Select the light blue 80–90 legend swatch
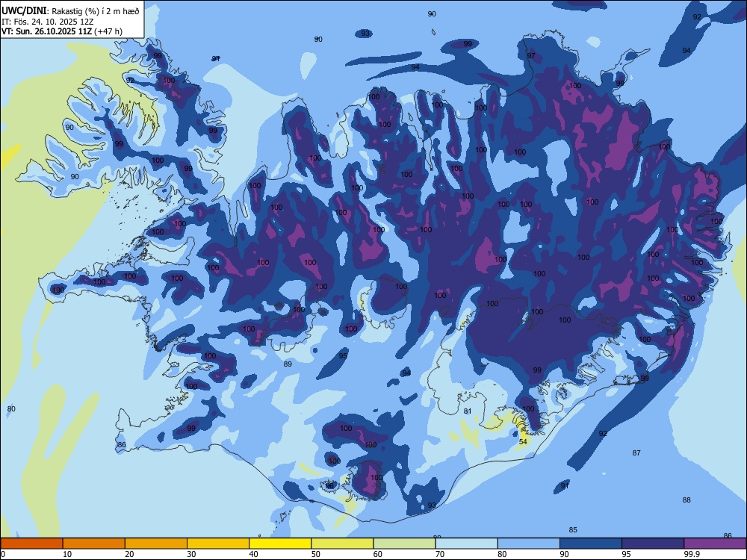Image resolution: width=747 pixels, height=560 pixels. [x=529, y=544]
